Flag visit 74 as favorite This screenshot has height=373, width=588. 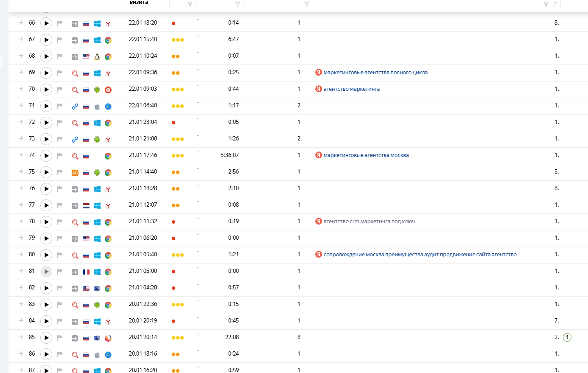[60, 156]
